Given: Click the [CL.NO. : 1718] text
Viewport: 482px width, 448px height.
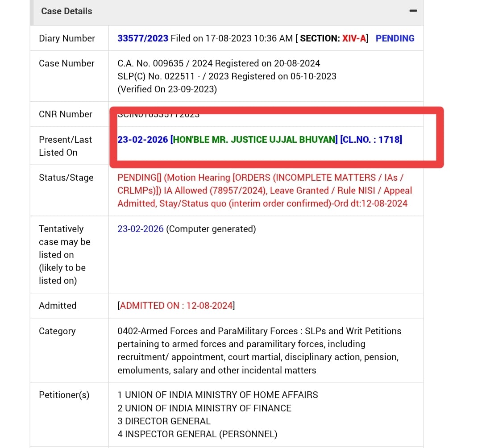Looking at the screenshot, I should pos(371,140).
